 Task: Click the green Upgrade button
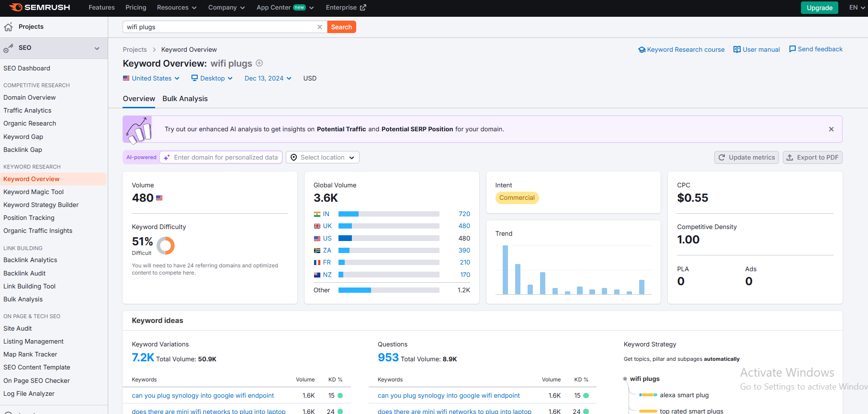click(x=820, y=8)
